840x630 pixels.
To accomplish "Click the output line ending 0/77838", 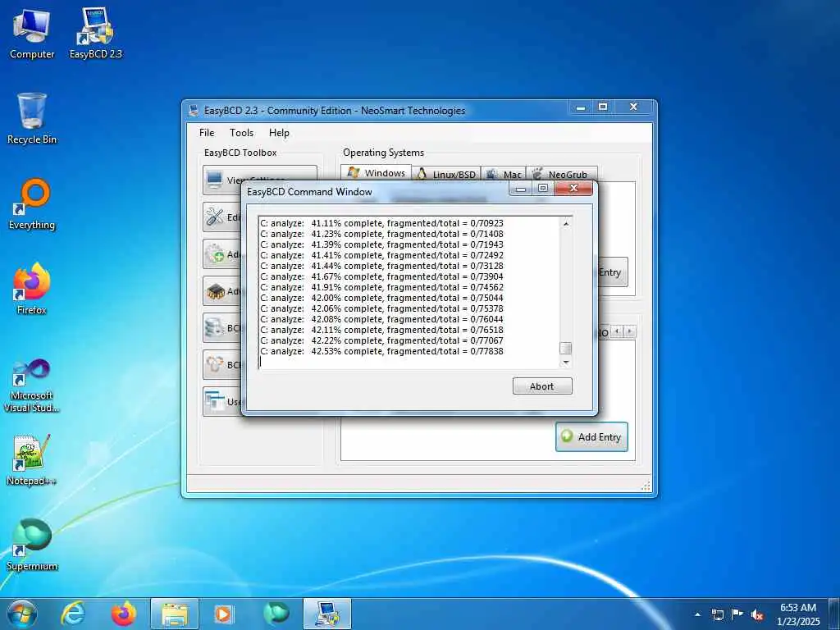I will click(x=381, y=351).
